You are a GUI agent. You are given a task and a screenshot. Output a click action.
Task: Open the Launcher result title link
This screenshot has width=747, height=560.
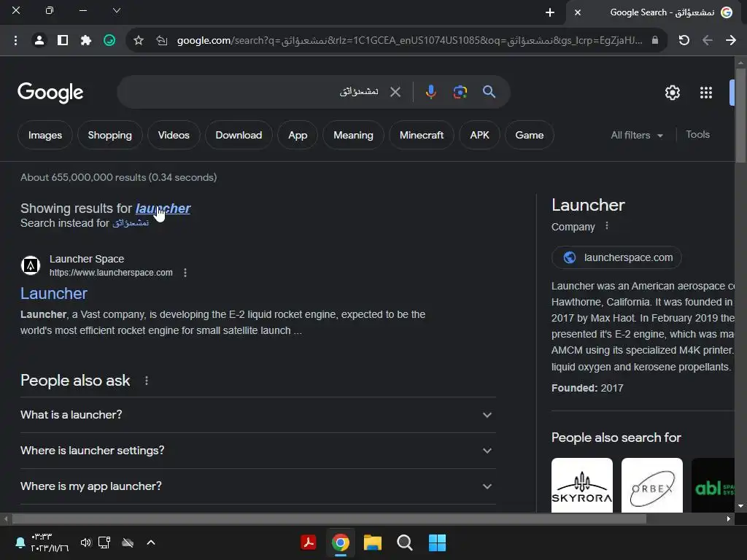tap(54, 293)
